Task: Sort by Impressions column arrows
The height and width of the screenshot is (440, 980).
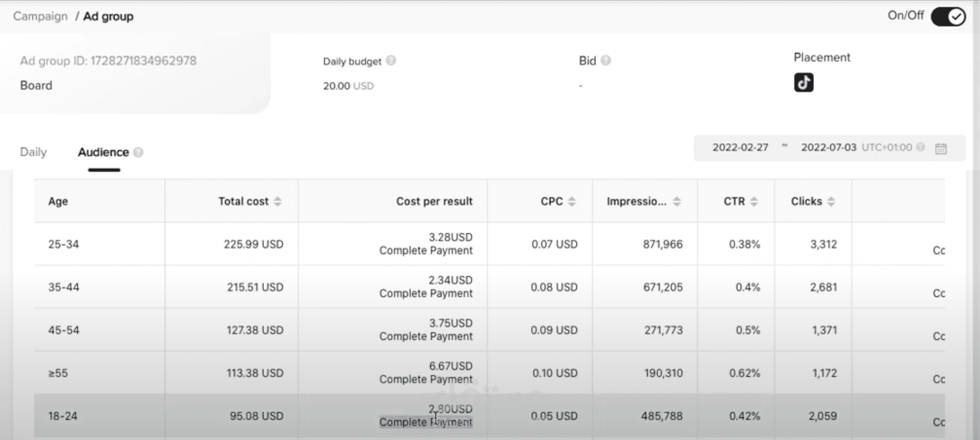Action: [x=677, y=201]
